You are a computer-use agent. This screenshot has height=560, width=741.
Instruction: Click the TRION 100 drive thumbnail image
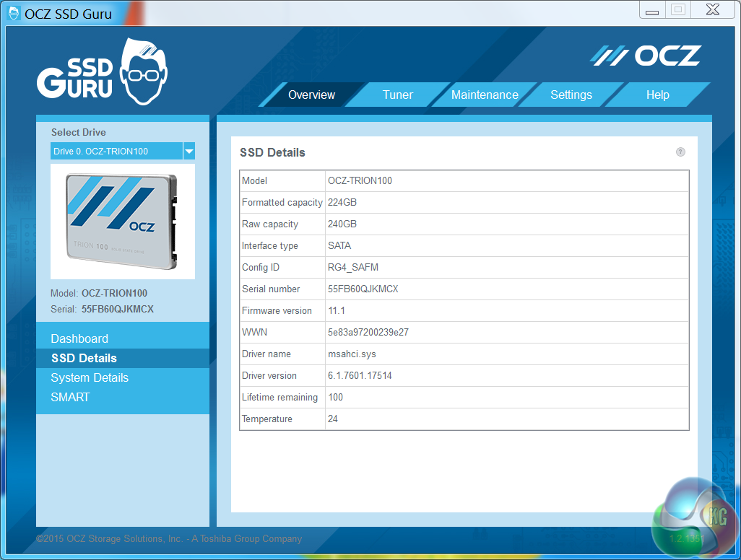point(122,222)
